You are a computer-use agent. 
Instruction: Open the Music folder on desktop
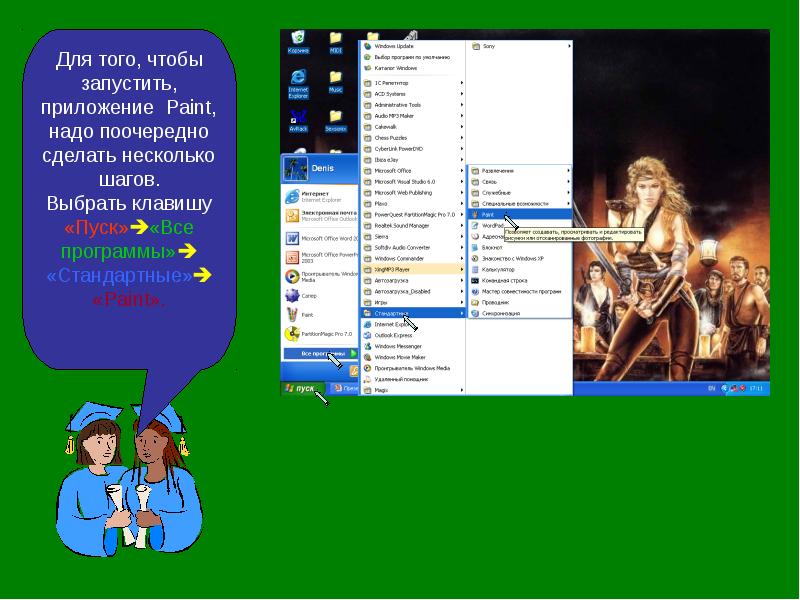pos(335,81)
